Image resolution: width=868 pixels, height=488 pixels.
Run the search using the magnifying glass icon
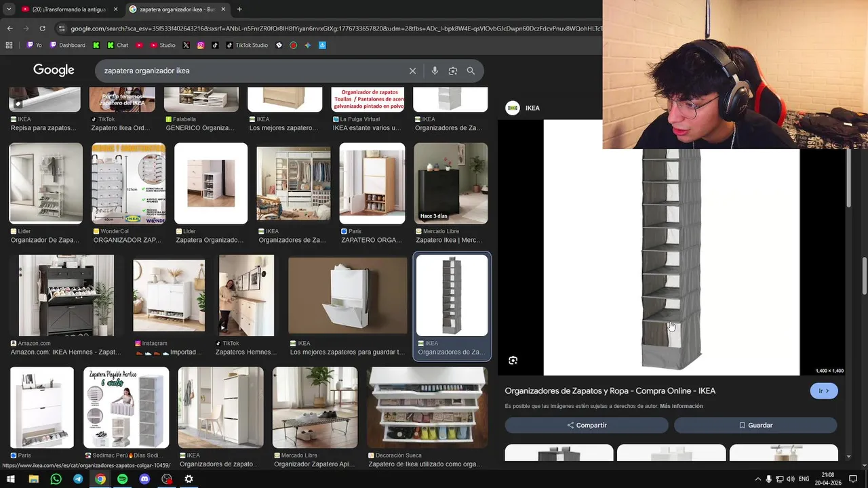point(471,70)
